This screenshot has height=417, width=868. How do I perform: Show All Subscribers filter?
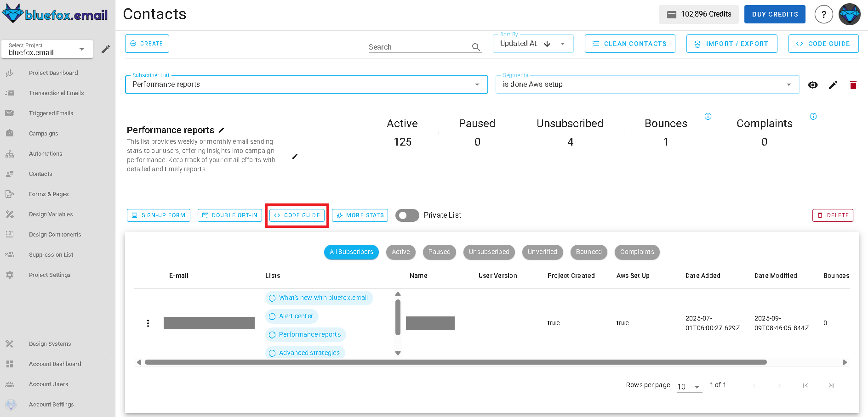click(351, 252)
